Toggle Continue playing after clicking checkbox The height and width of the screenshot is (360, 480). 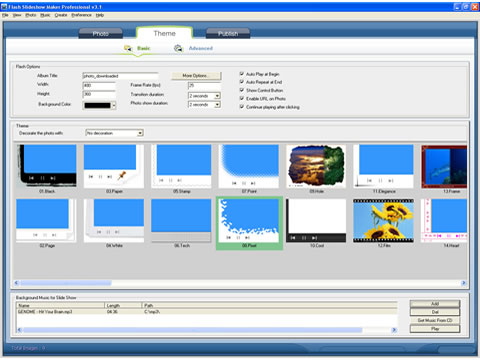[242, 107]
